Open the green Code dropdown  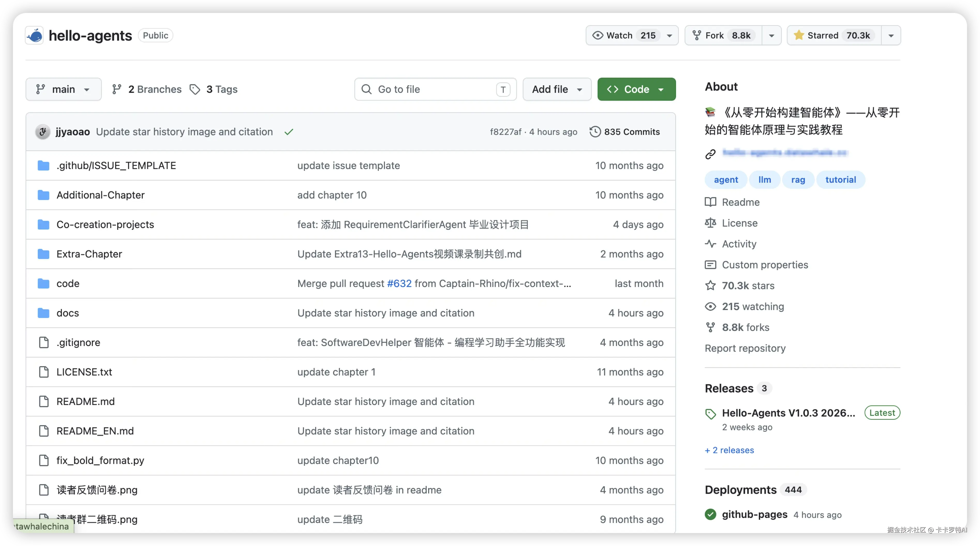pos(636,90)
